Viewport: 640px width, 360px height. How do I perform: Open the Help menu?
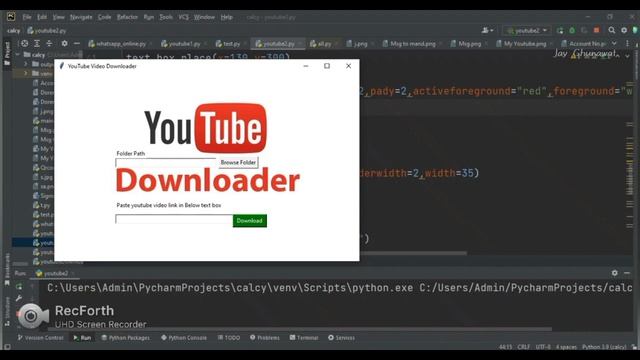[x=227, y=17]
